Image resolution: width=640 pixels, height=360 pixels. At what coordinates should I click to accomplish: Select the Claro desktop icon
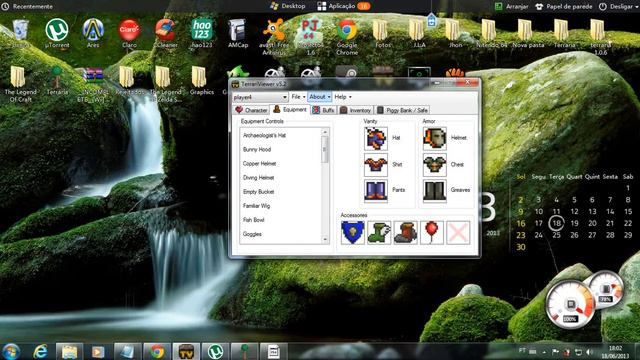[x=129, y=33]
